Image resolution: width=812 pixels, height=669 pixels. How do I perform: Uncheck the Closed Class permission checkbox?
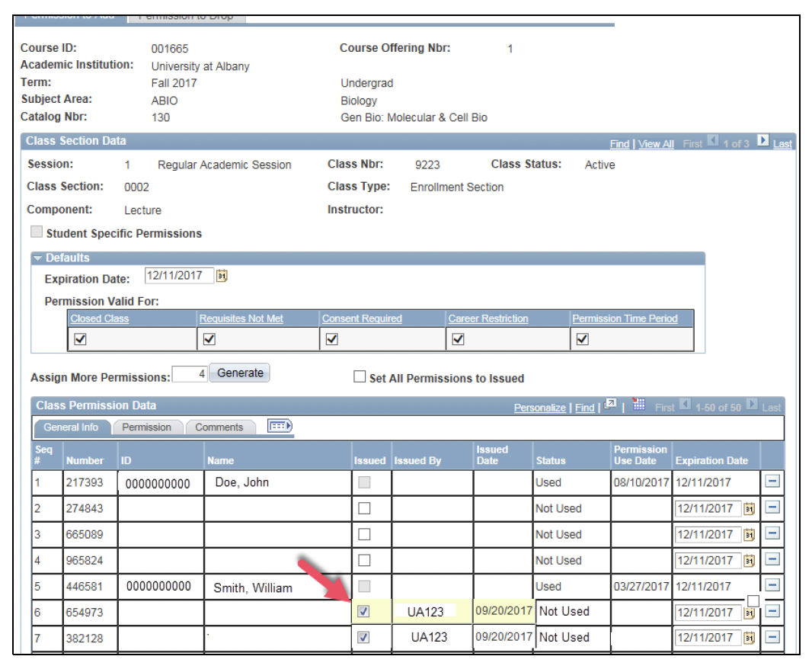click(x=80, y=340)
